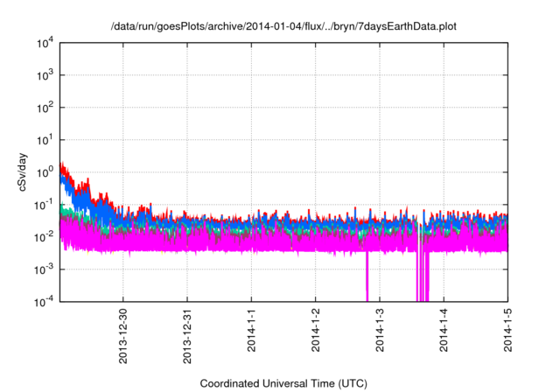Click the 10^-1 y-axis tick label

44,205
